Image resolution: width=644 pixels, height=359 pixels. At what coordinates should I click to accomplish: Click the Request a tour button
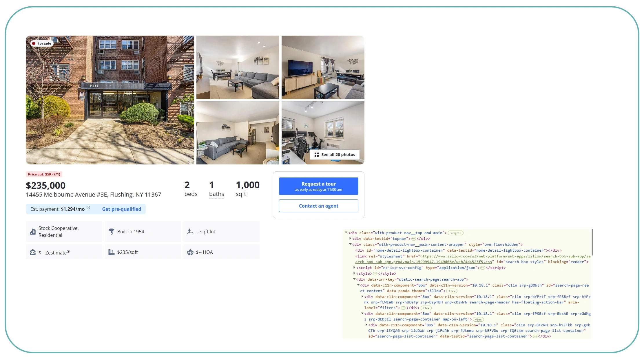(x=318, y=186)
